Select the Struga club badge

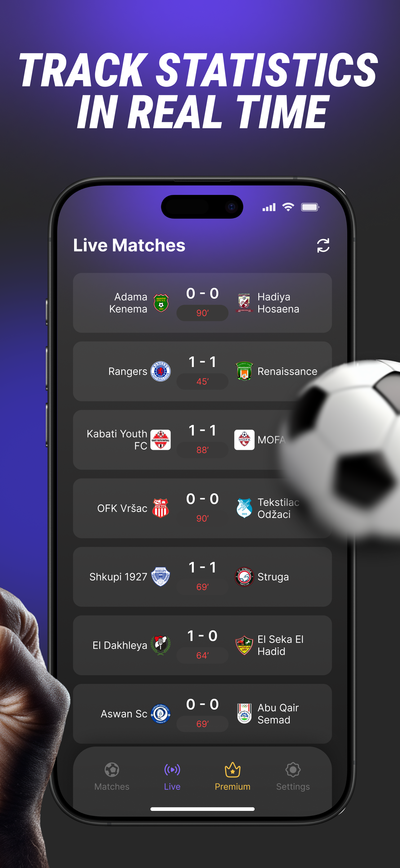[244, 576]
